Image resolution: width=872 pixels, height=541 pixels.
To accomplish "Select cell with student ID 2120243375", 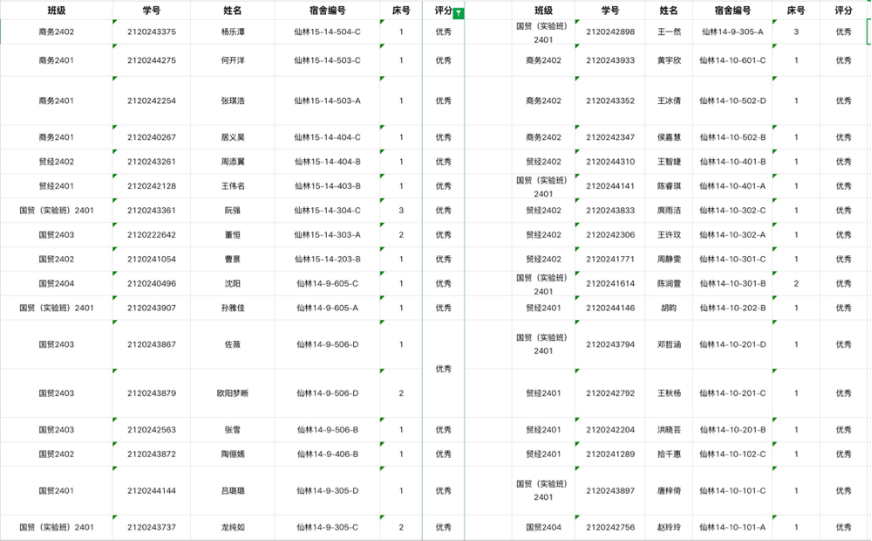I will pos(151,32).
